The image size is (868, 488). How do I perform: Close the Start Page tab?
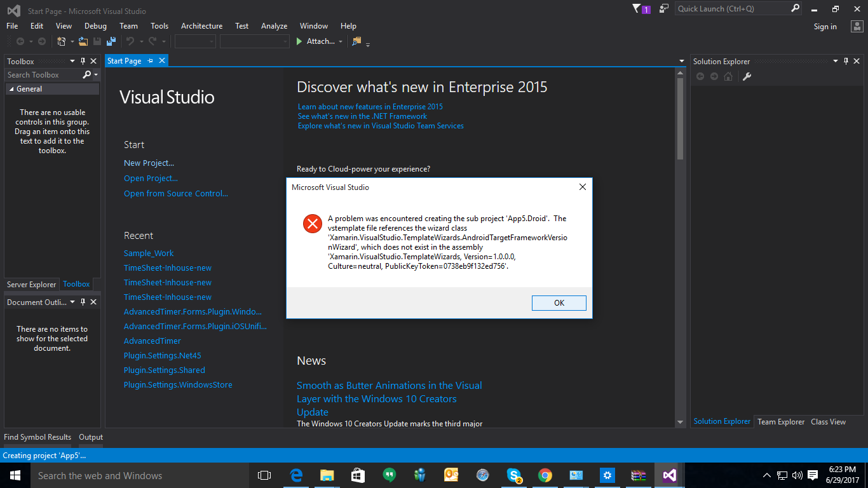pyautogui.click(x=162, y=61)
